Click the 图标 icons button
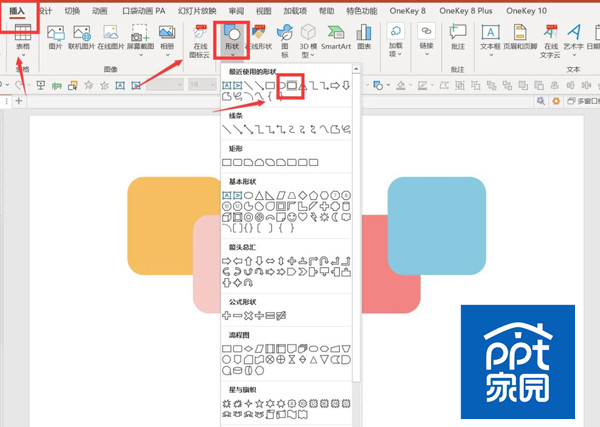 coord(285,41)
